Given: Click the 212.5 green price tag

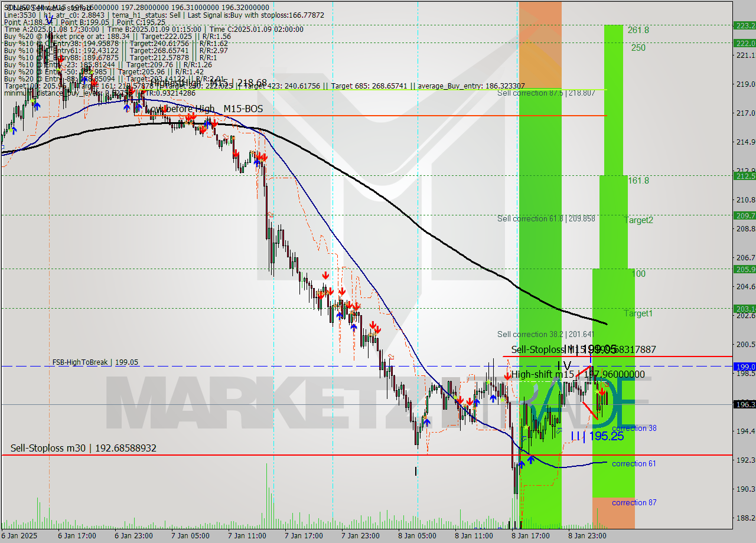Looking at the screenshot, I should coord(744,176).
